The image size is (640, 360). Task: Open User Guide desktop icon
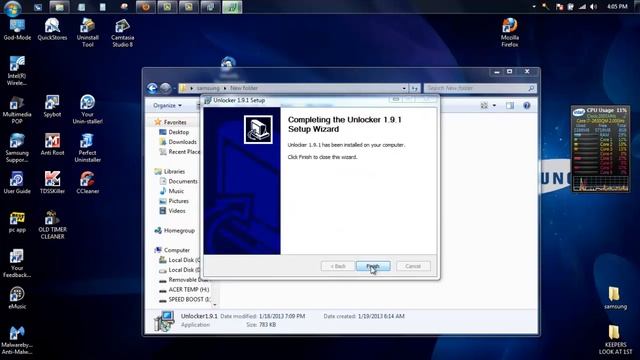[17, 183]
